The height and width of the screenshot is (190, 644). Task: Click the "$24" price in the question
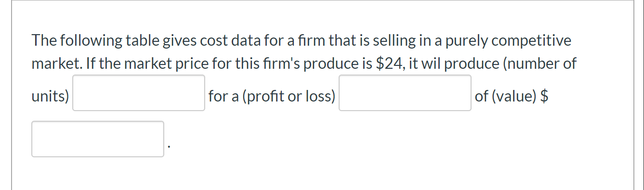coord(388,64)
